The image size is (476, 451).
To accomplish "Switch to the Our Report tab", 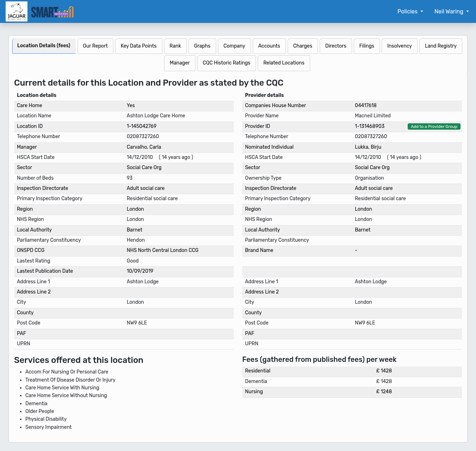I will coord(95,46).
